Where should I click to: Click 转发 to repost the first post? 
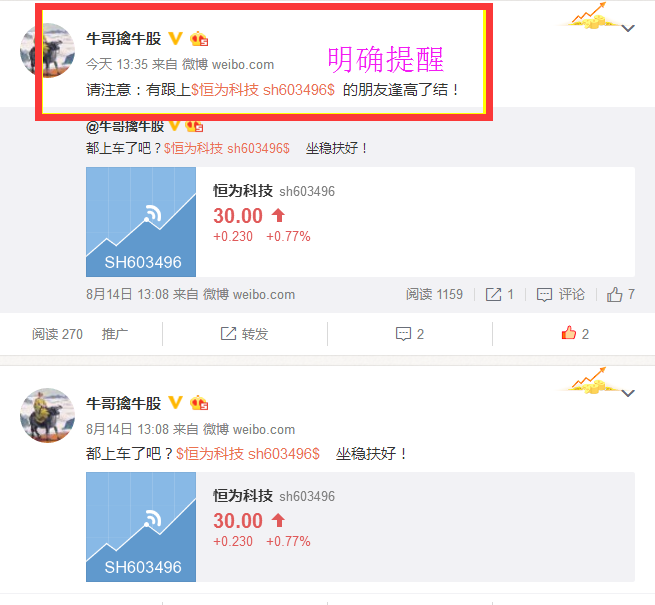(244, 334)
